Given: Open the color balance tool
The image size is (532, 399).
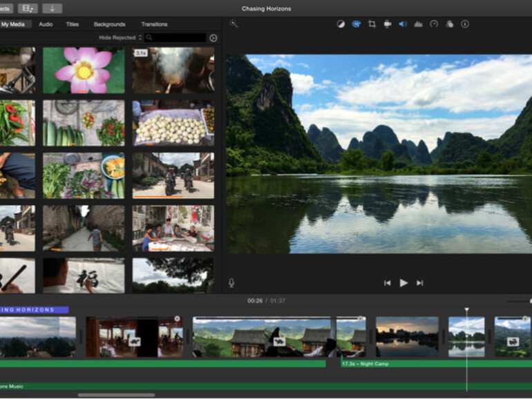Looking at the screenshot, I should tap(341, 24).
